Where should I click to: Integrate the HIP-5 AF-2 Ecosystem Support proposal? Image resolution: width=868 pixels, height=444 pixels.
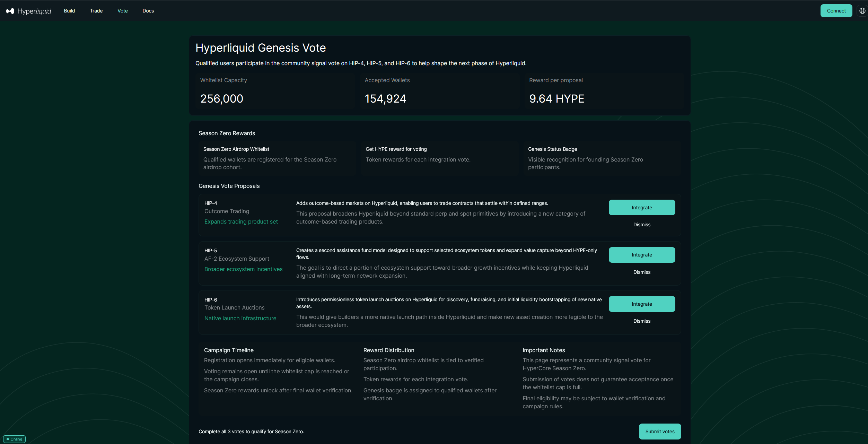(x=642, y=255)
